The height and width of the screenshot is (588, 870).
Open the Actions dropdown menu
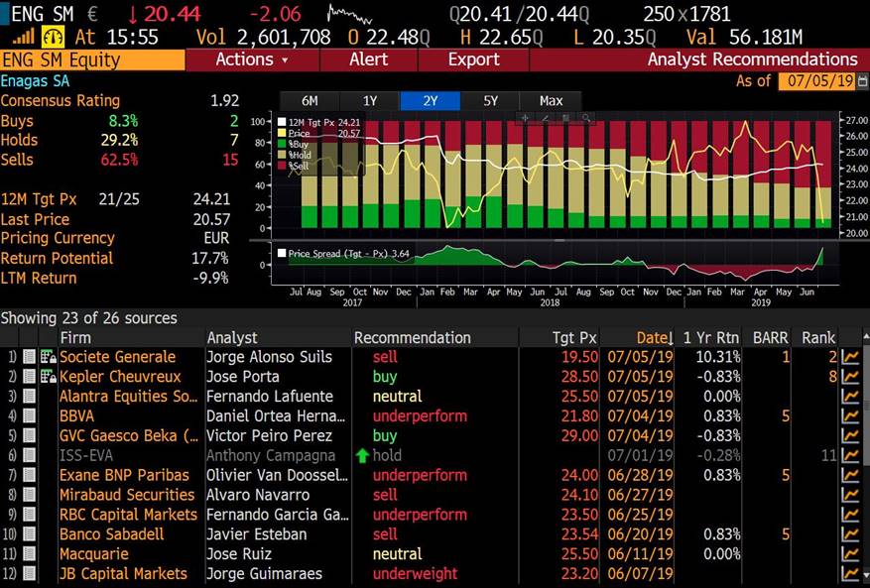click(252, 59)
